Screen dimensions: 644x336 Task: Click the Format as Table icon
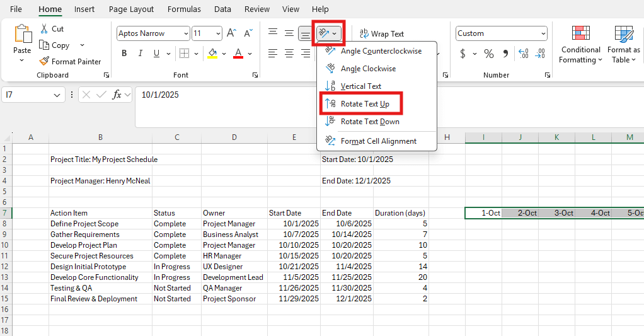(x=623, y=34)
